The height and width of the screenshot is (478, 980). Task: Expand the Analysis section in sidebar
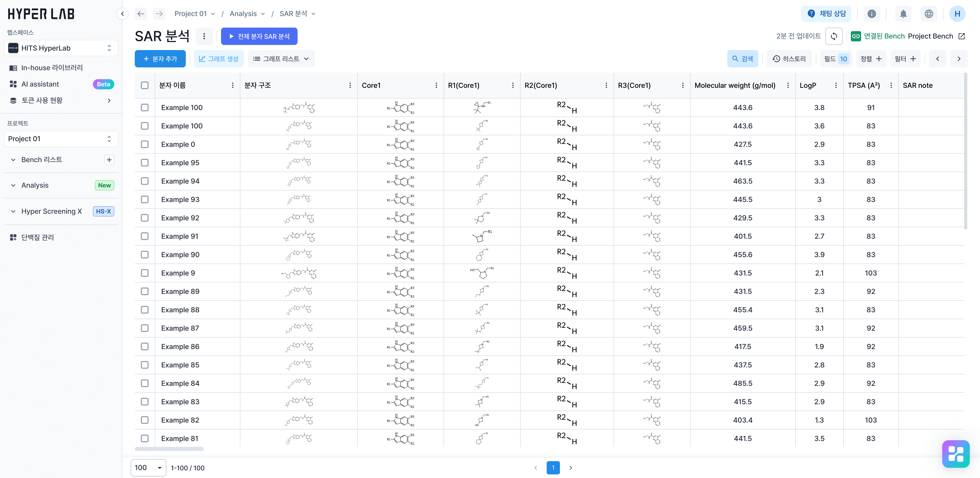coord(13,185)
